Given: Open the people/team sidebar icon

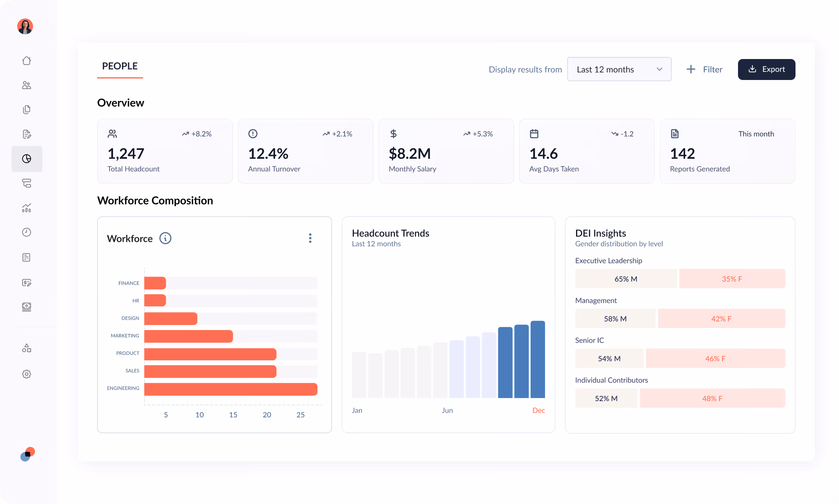Looking at the screenshot, I should coord(26,85).
